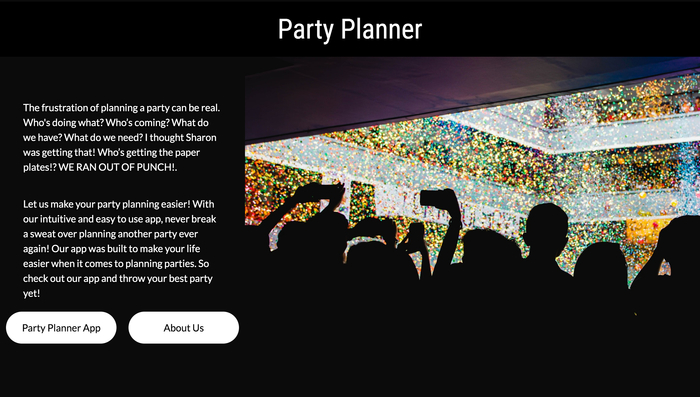This screenshot has width=700, height=397.
Task: Click the final word "yet!" in second paragraph
Action: pos(32,293)
